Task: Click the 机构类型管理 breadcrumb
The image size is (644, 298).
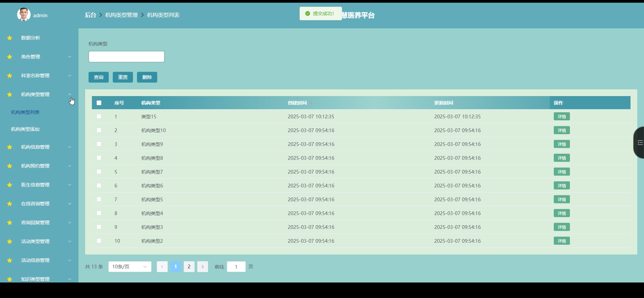Action: [x=122, y=15]
